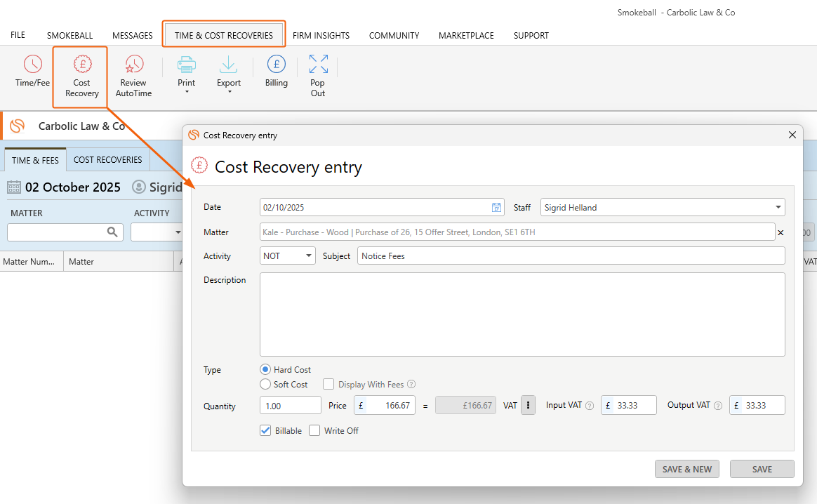Switch to the Cost Recoveries tab
Viewport: 817px width, 504px height.
(x=107, y=160)
